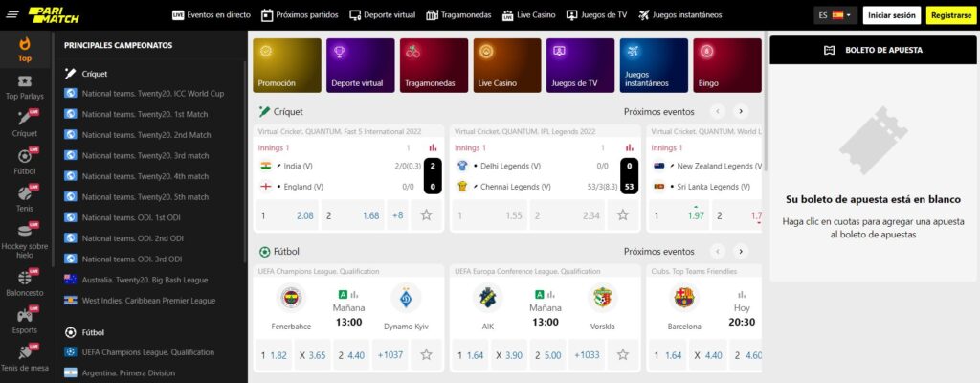Screen dimensions: 980x383
Task: Click the Parimatch logo
Action: point(54,15)
